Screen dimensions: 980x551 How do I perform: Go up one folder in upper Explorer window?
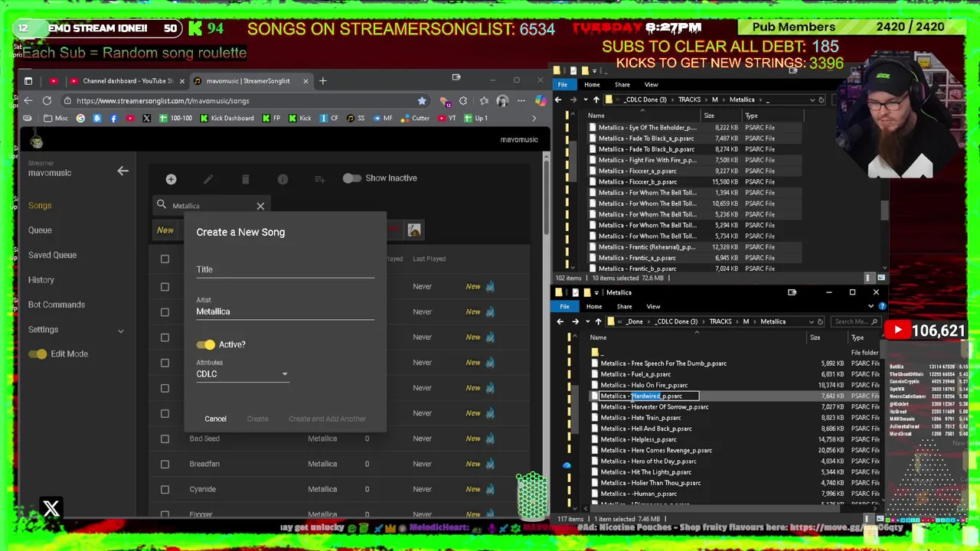(596, 99)
